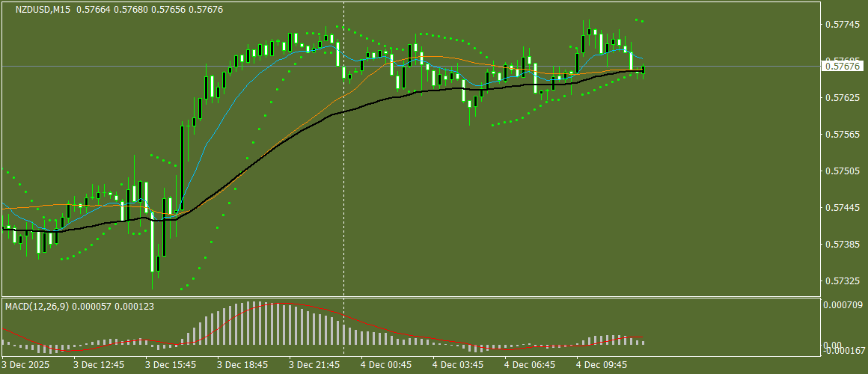The image size is (868, 374).
Task: Click the divider above the MACD subwindow
Action: tap(409, 298)
